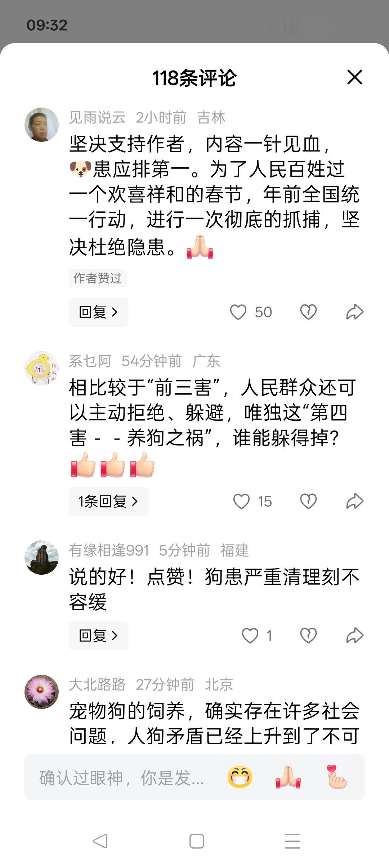This screenshot has width=389, height=868.
Task: Tap broken heart on 系乜阿's comment
Action: [308, 501]
